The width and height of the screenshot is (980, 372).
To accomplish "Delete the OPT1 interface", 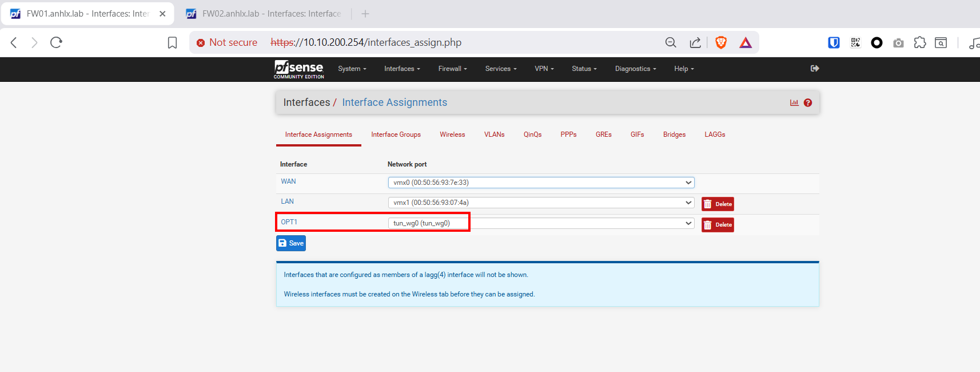I will 718,225.
